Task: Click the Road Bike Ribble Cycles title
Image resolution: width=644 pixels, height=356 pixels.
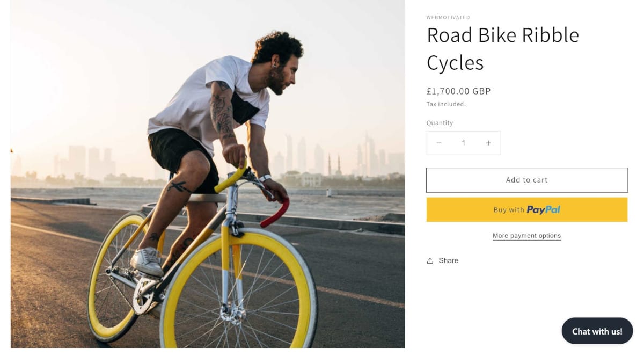Action: pos(502,49)
